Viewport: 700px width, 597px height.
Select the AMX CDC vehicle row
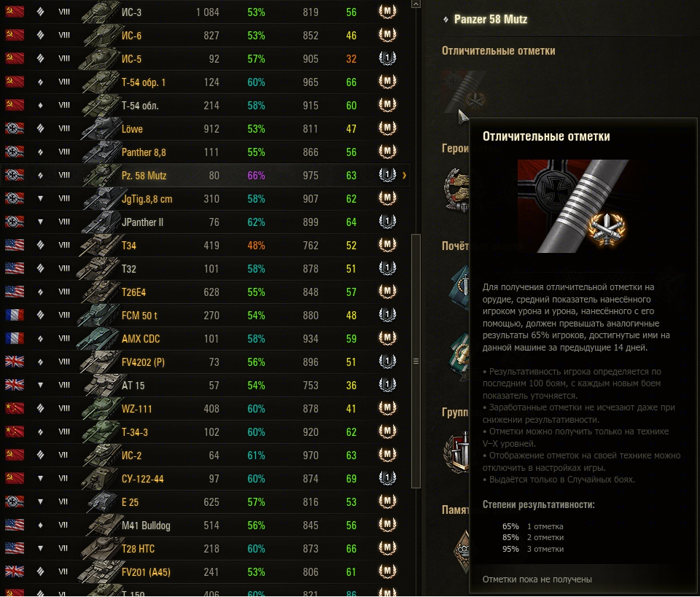point(206,338)
